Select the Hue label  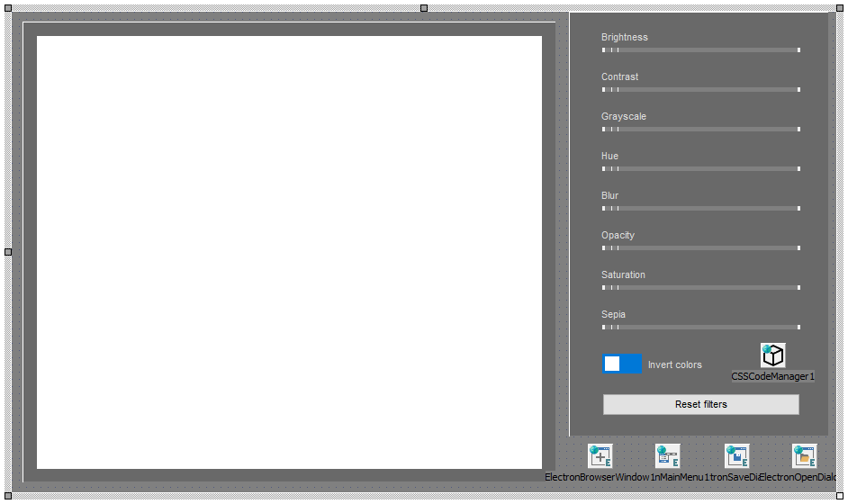click(609, 156)
